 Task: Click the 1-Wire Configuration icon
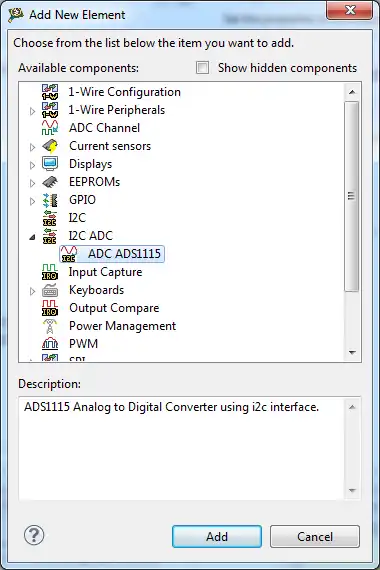(x=50, y=92)
